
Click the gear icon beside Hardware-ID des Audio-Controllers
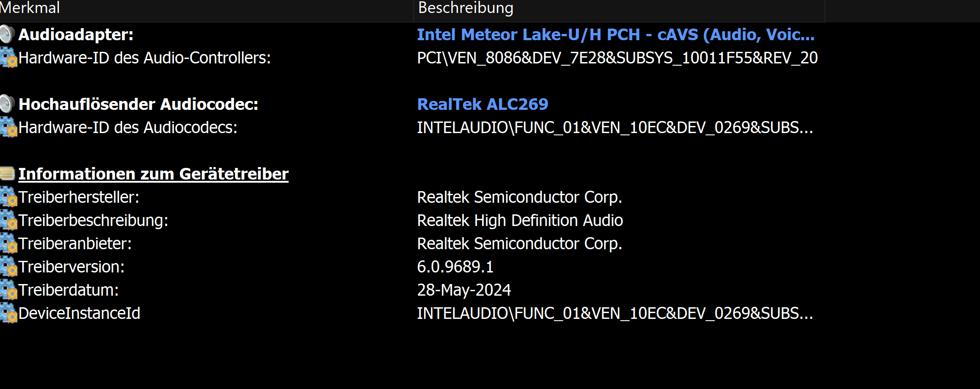click(8, 58)
